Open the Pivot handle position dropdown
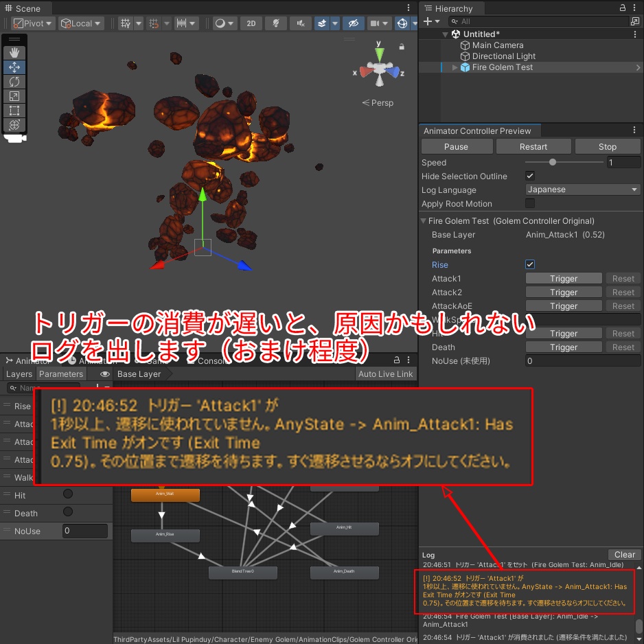Viewport: 644px width, 644px height. coord(34,23)
